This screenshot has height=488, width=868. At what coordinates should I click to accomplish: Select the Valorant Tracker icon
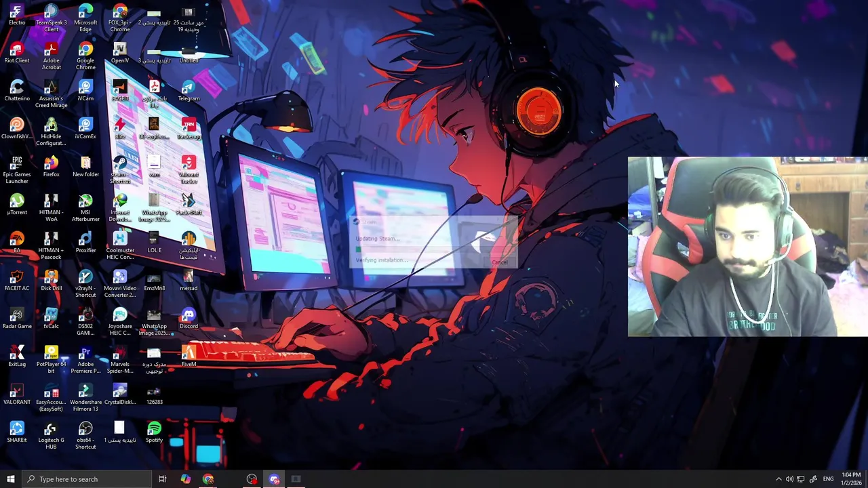coord(189,170)
